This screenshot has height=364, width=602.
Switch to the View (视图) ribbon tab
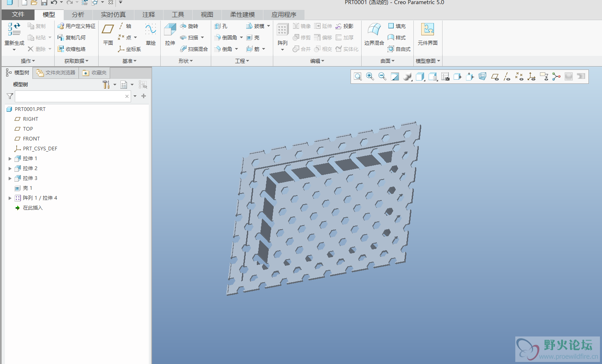(207, 14)
